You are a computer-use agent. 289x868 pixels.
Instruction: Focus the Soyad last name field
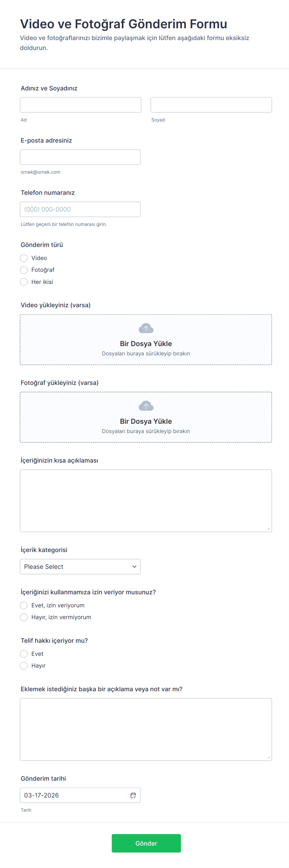pos(211,105)
